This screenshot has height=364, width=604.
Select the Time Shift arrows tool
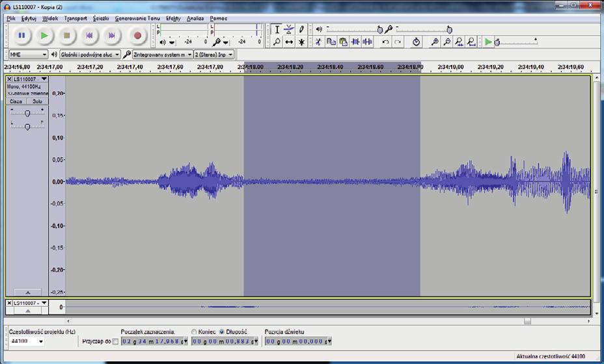[x=289, y=42]
